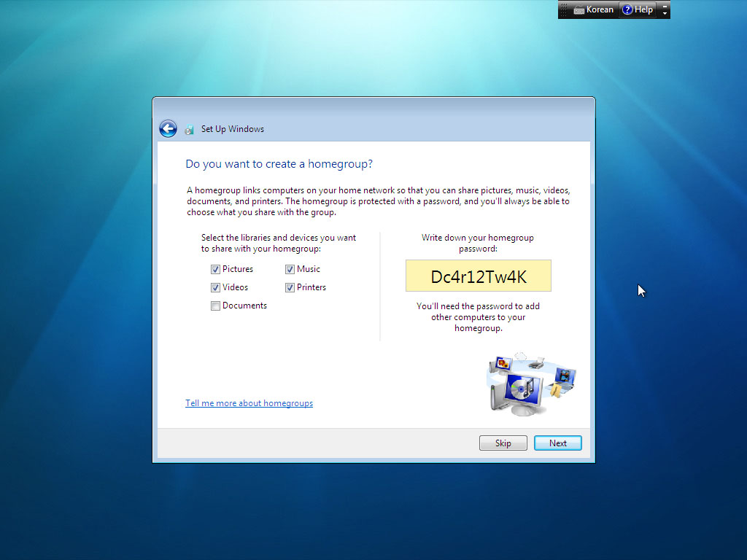The image size is (747, 560).
Task: Click the homegroup password Dc4r12Tw4K
Action: click(x=479, y=276)
